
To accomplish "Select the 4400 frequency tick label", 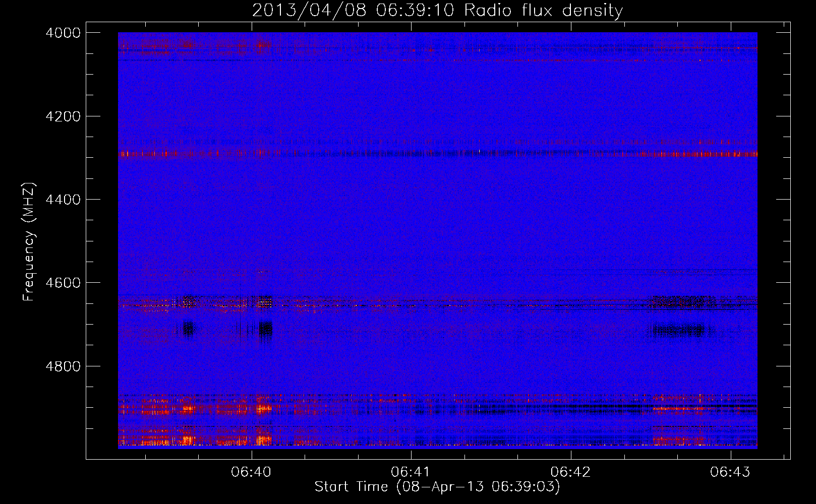I will (63, 200).
